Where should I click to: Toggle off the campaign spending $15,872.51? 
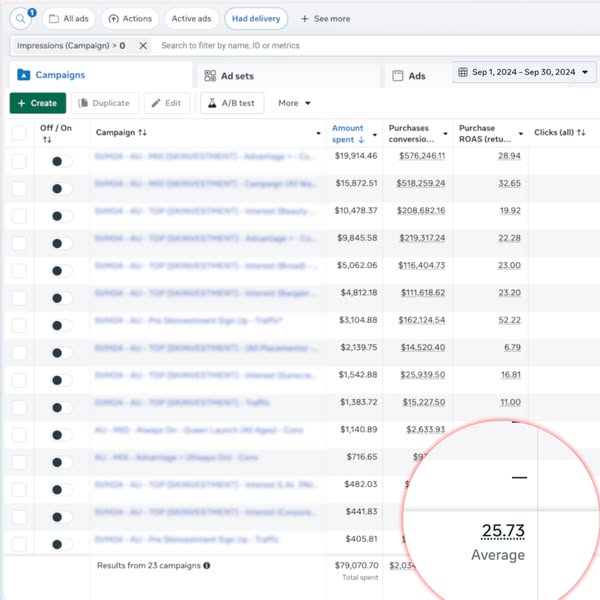(61, 187)
